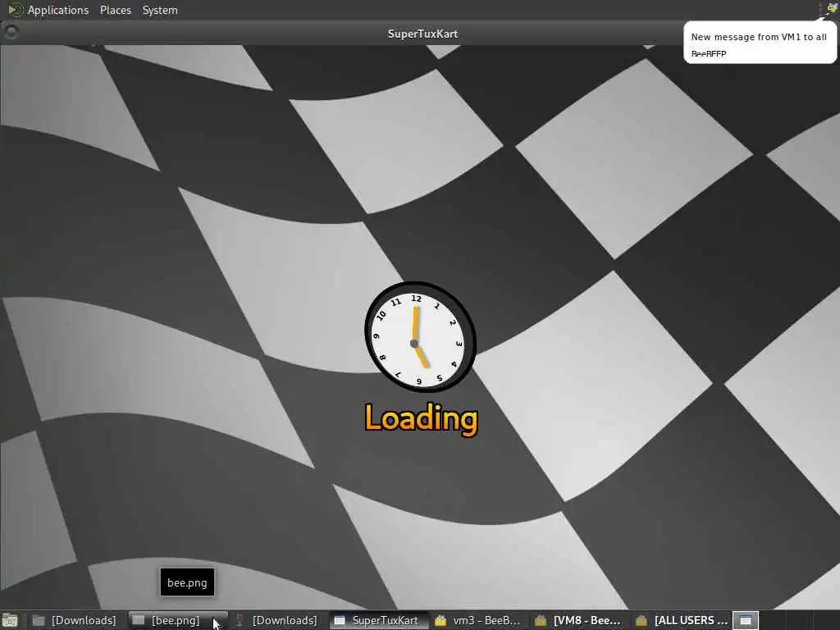Click the BeeBEEP bee tray icon
This screenshot has width=840, height=630.
832,9
